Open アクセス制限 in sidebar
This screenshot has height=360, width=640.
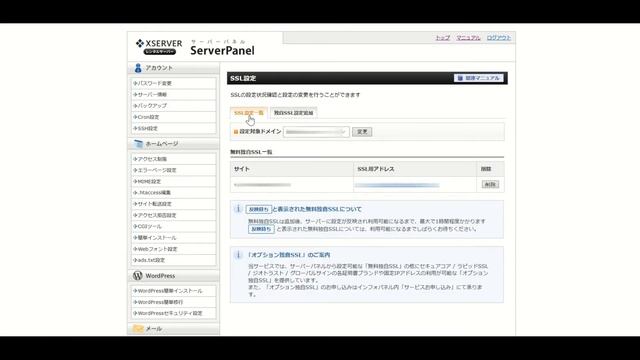(x=173, y=159)
